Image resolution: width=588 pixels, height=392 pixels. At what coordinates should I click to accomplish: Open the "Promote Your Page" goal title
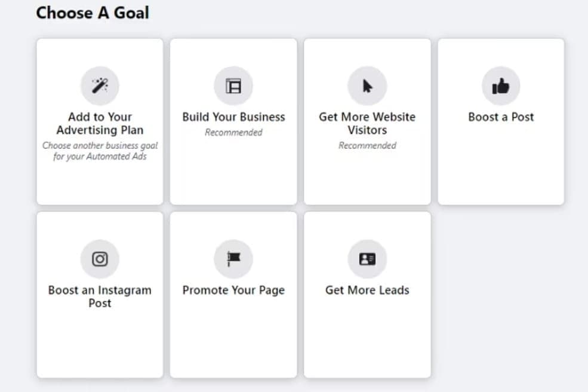[233, 290]
